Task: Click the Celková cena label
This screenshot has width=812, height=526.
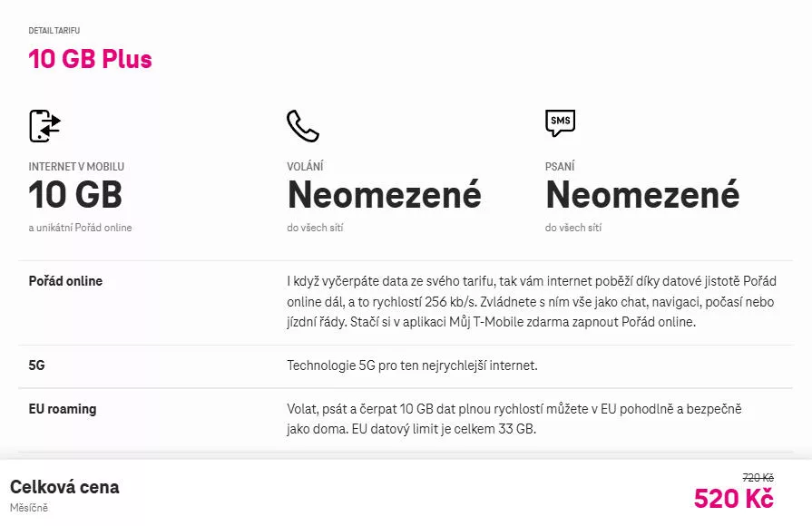Action: point(64,487)
